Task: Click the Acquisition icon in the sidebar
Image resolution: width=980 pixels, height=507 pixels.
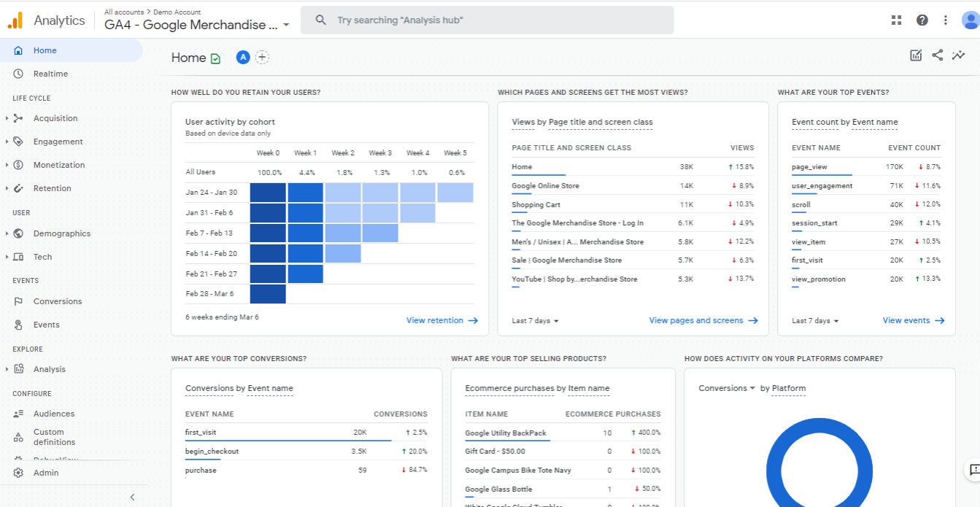Action: [x=18, y=118]
